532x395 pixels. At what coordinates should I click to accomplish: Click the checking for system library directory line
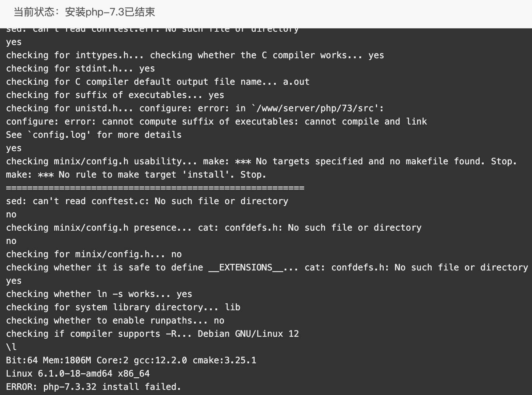click(x=123, y=307)
